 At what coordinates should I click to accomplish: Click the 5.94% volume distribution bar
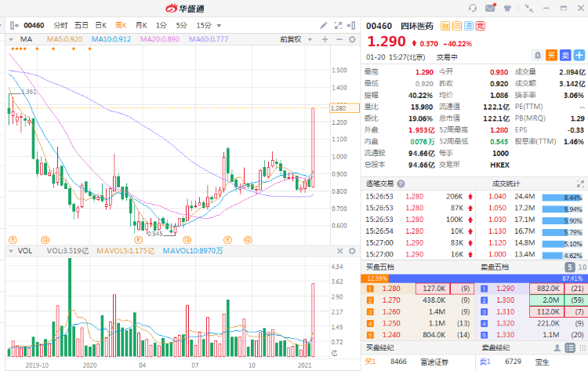(562, 209)
